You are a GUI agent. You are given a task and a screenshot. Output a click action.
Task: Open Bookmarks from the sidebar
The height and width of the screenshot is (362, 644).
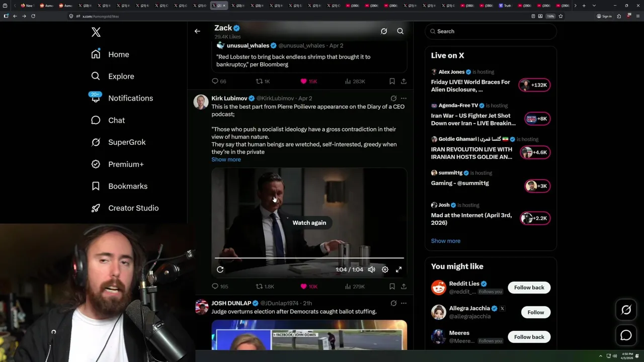(119, 186)
